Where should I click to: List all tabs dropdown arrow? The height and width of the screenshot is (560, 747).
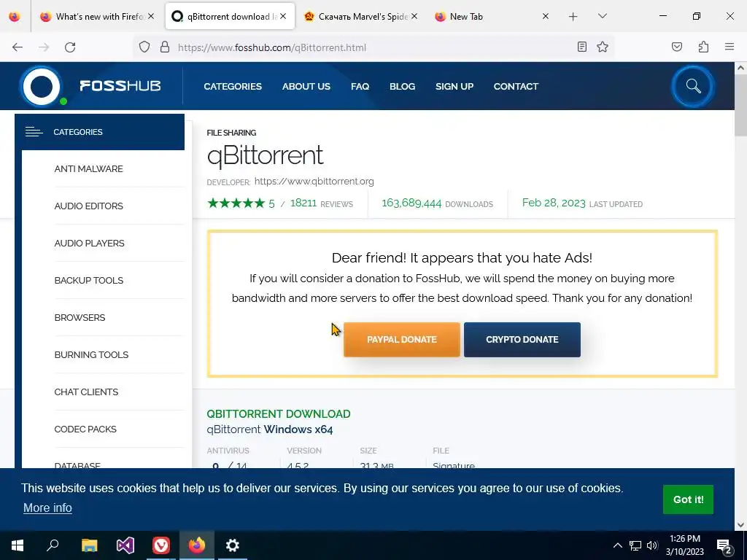[x=602, y=17]
